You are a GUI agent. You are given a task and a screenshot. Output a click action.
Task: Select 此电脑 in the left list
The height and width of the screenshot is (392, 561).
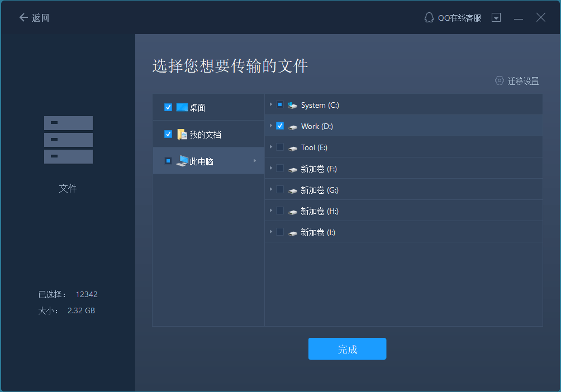(x=202, y=161)
